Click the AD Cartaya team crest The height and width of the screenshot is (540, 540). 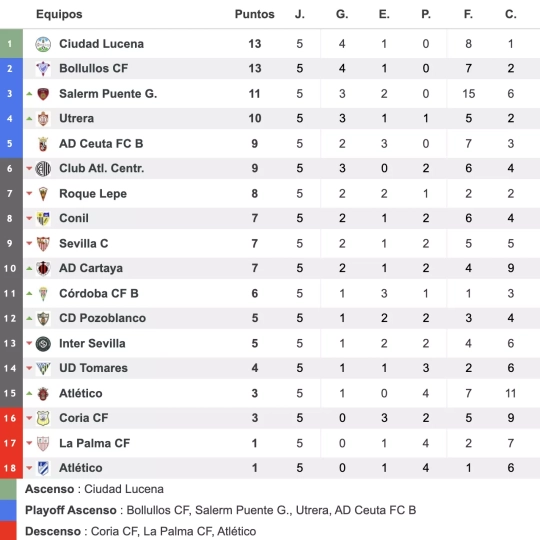click(x=43, y=269)
